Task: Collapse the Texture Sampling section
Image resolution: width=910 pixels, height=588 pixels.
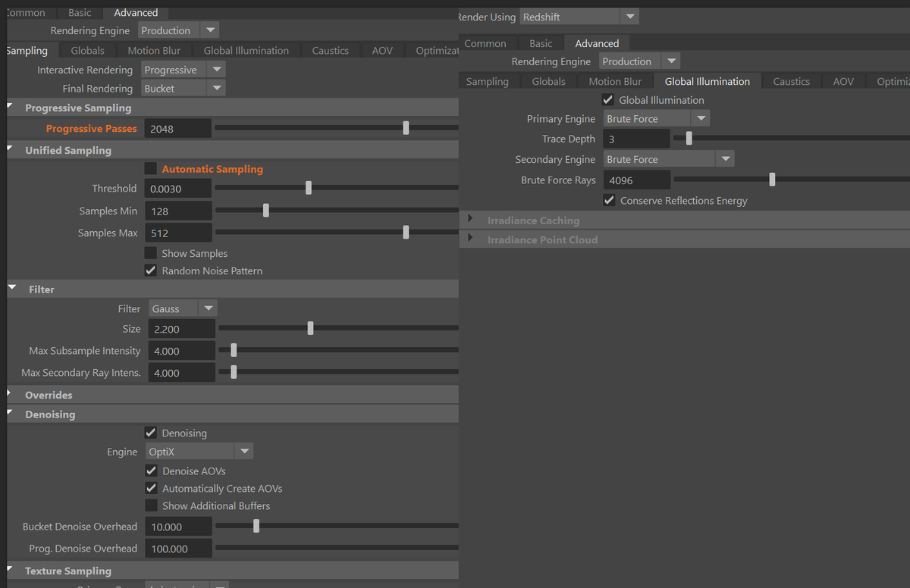Action: click(x=232, y=571)
